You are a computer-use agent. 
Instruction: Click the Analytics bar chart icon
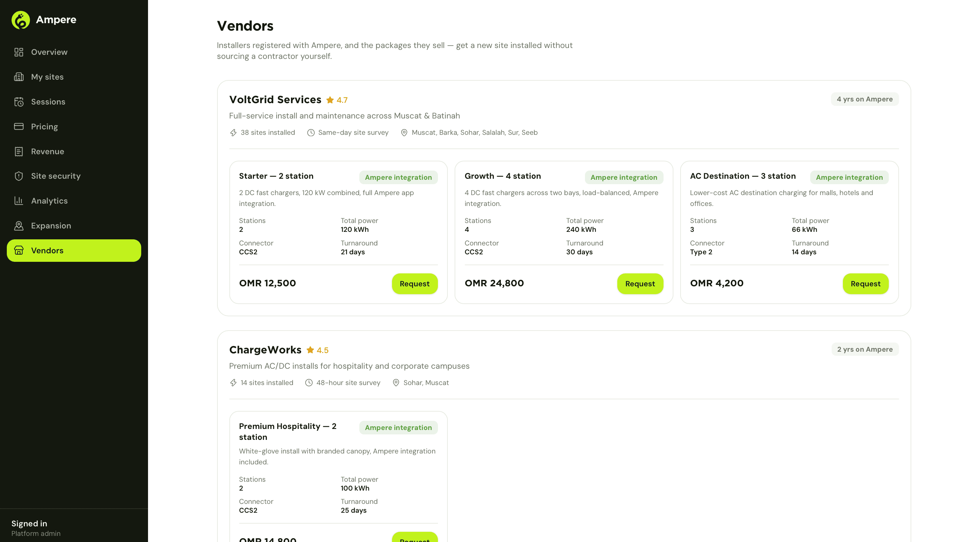click(x=19, y=201)
